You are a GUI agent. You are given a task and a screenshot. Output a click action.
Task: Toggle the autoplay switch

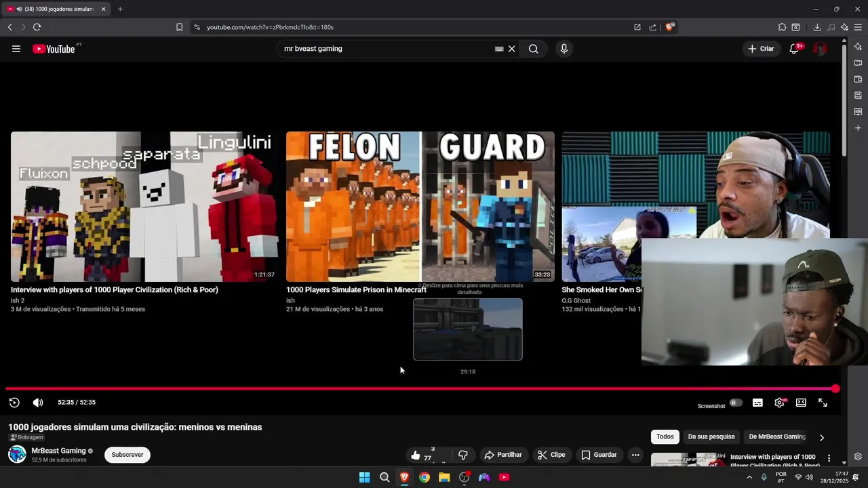pos(736,403)
